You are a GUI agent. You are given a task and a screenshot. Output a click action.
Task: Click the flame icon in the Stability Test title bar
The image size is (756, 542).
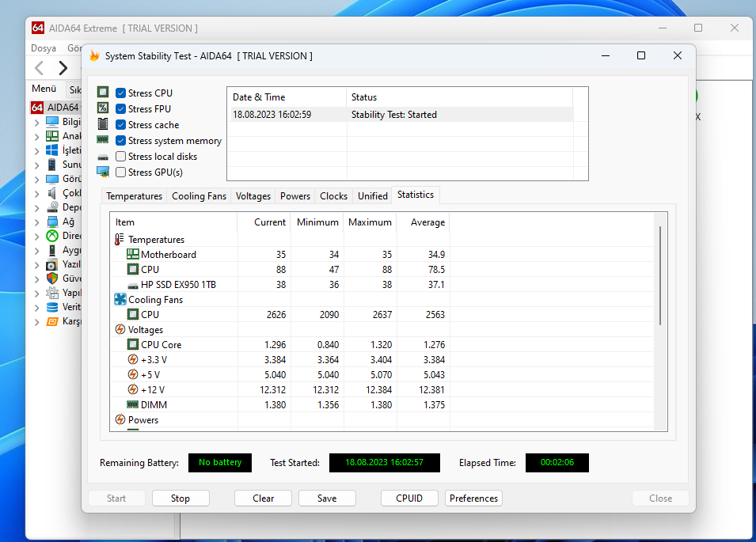point(94,56)
